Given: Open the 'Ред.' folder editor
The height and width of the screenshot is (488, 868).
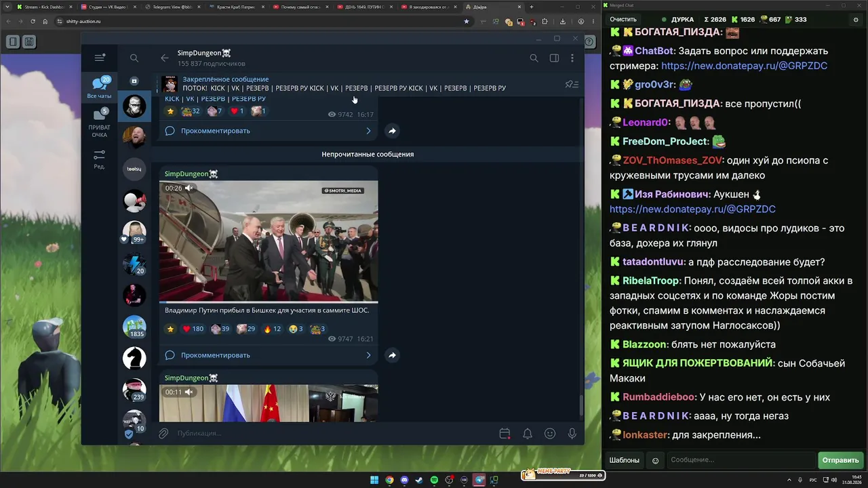Looking at the screenshot, I should coord(100,159).
